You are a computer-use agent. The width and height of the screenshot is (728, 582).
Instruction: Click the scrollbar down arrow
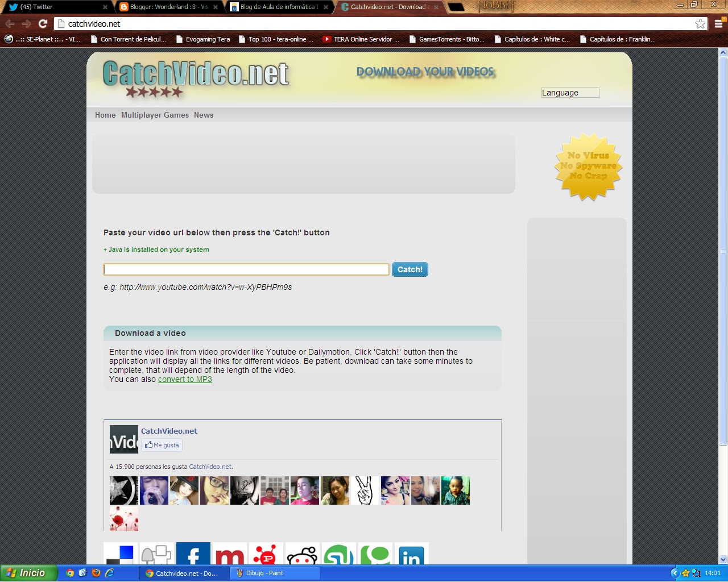pyautogui.click(x=723, y=560)
